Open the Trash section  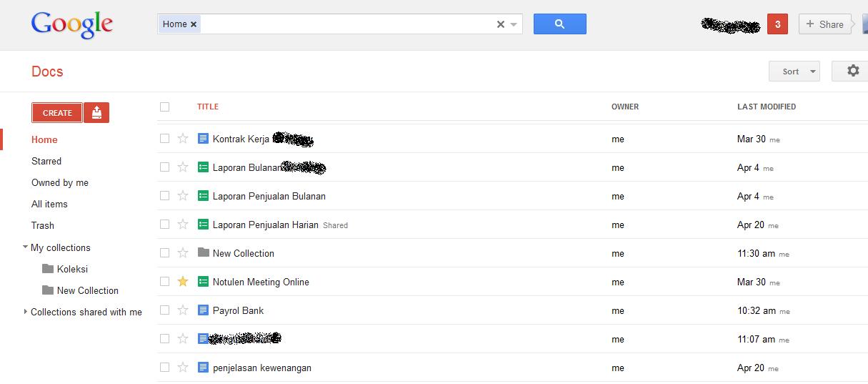pos(43,225)
